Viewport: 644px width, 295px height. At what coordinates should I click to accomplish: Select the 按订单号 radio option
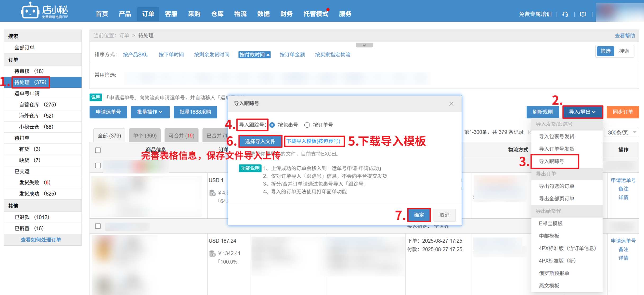307,125
